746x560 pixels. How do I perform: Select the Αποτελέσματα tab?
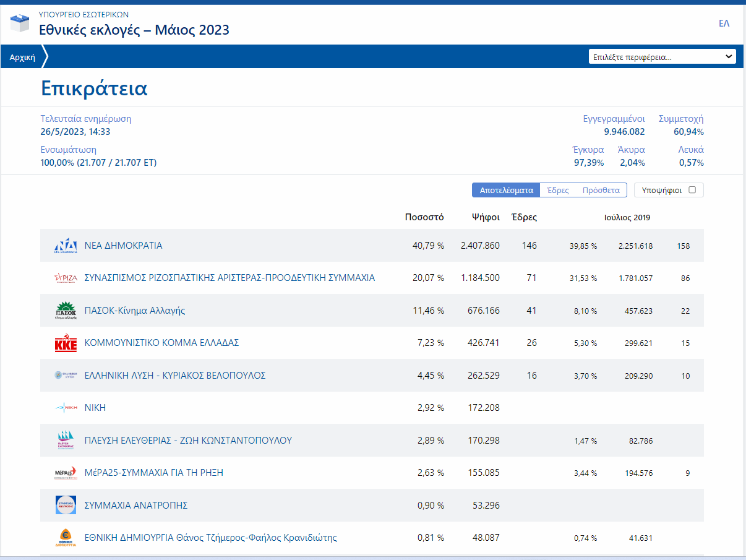[x=506, y=190]
